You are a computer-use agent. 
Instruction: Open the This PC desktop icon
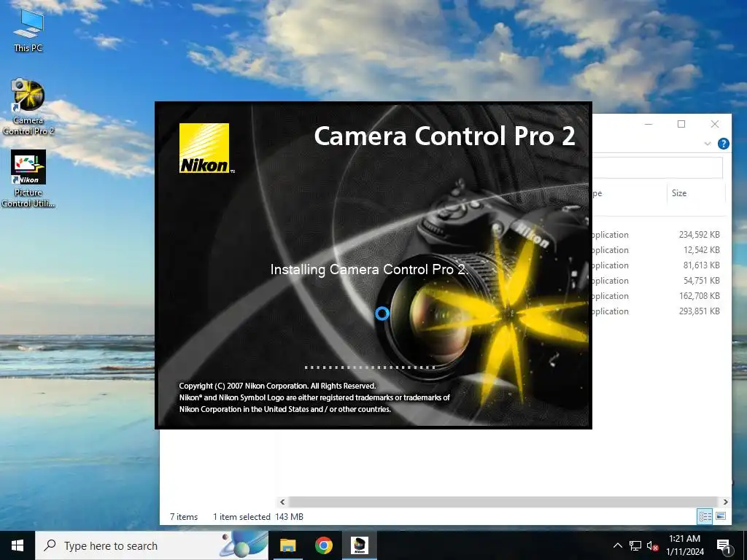(28, 30)
